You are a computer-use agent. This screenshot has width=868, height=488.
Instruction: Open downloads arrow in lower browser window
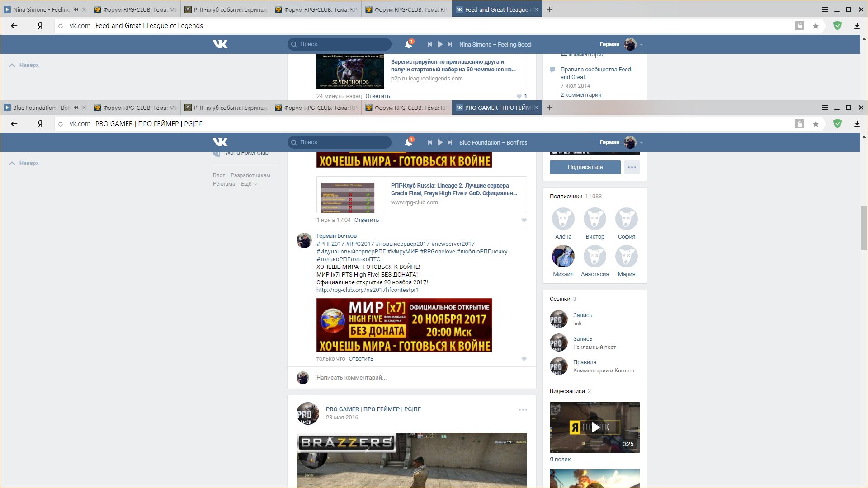pyautogui.click(x=857, y=124)
